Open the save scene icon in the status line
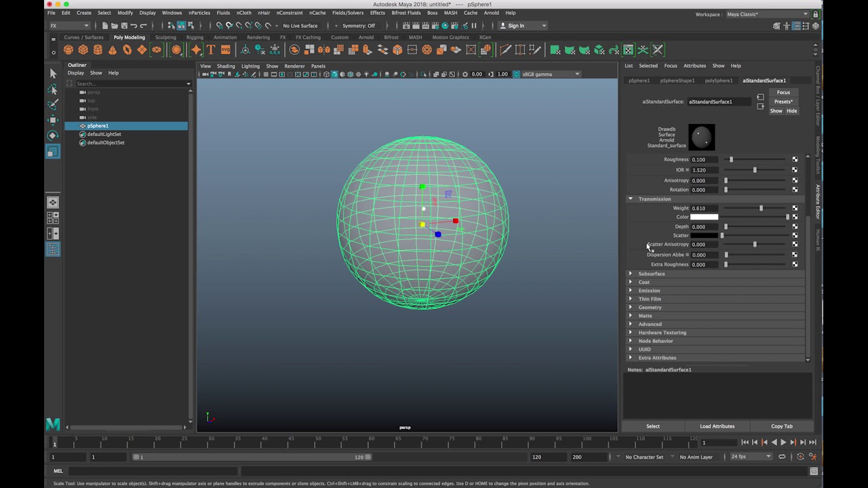 click(x=124, y=26)
